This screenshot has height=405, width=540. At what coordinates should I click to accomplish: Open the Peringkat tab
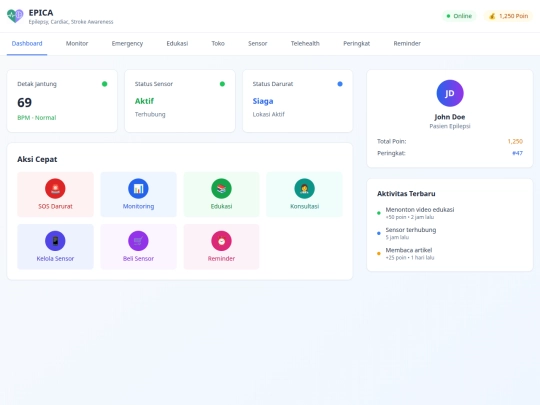[356, 43]
